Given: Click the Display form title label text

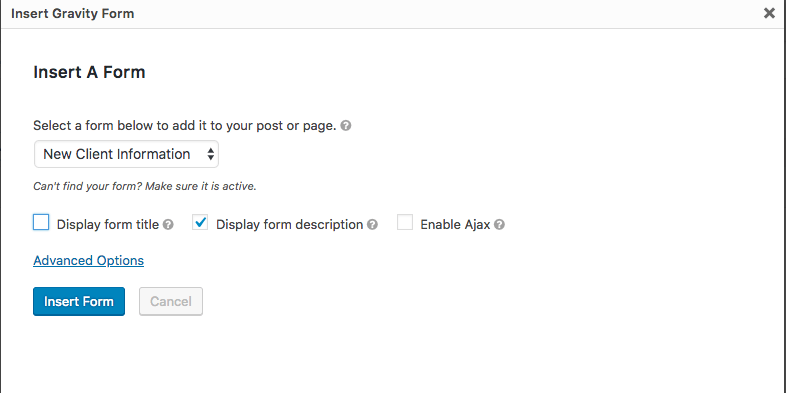Looking at the screenshot, I should 108,225.
